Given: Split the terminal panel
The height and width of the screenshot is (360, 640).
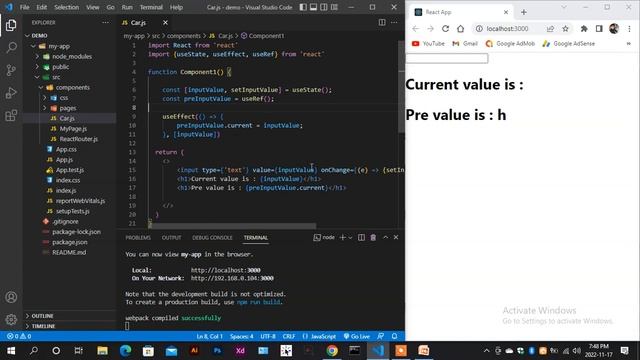Looking at the screenshot, I should (x=361, y=238).
